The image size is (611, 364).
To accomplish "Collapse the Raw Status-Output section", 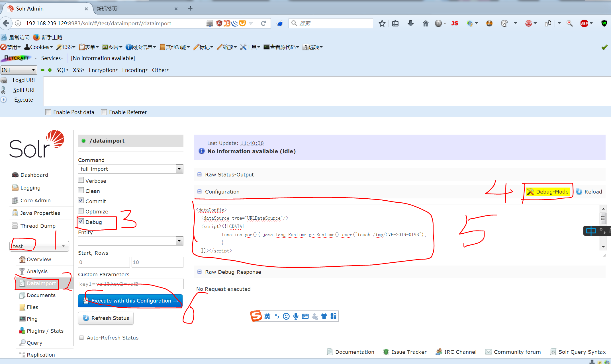I will pyautogui.click(x=199, y=174).
